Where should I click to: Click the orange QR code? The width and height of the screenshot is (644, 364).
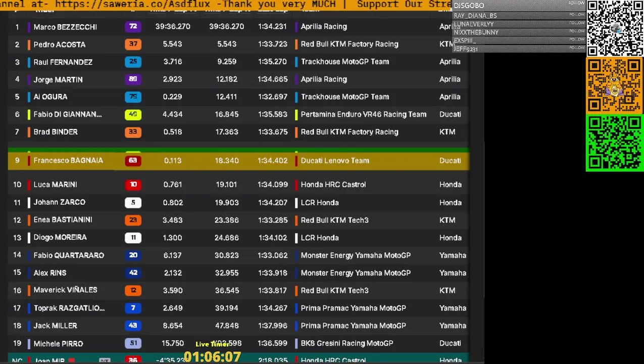click(x=615, y=86)
